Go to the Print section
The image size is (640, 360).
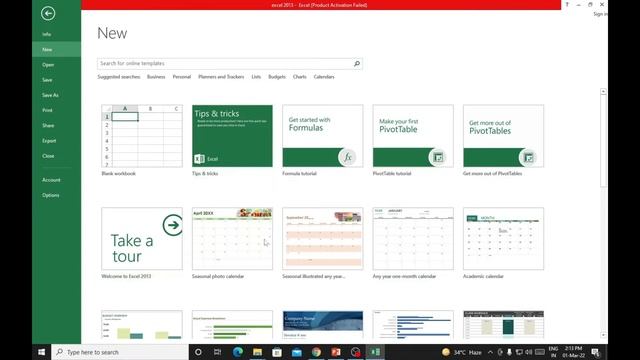(47, 110)
